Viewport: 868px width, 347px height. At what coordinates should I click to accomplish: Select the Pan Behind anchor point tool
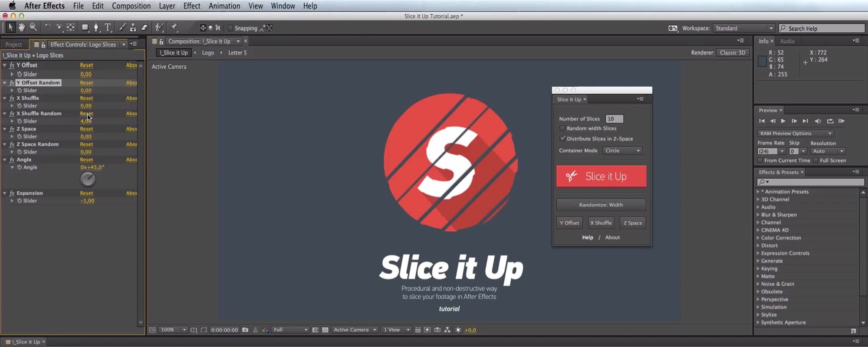[x=71, y=27]
